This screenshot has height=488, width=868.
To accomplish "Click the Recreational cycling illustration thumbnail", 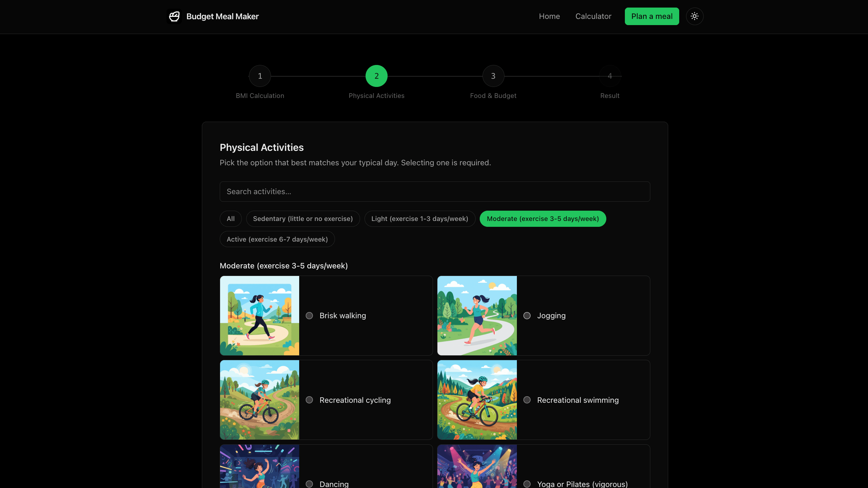I will (x=260, y=400).
